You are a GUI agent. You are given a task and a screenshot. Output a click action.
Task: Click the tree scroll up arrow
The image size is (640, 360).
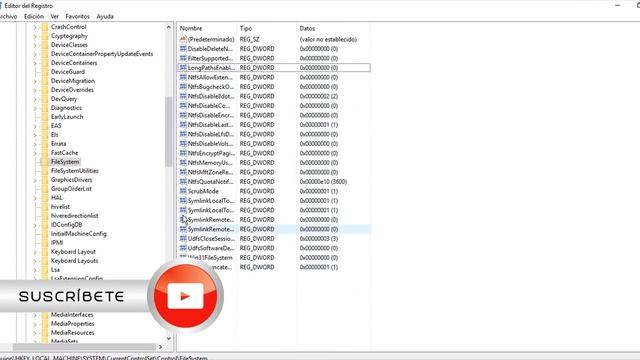169,27
